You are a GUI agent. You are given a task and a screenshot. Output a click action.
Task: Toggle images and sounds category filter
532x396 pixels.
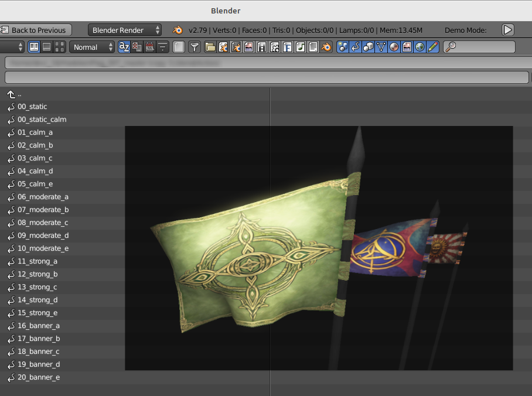click(x=407, y=47)
